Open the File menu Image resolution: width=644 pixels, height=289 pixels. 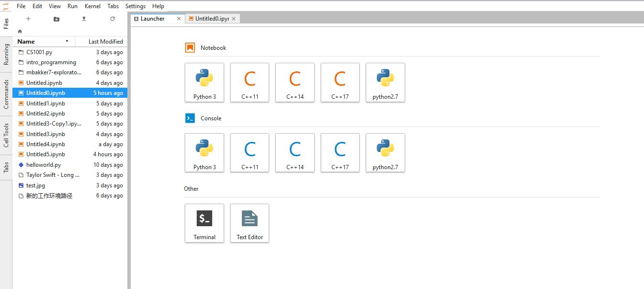pyautogui.click(x=21, y=6)
